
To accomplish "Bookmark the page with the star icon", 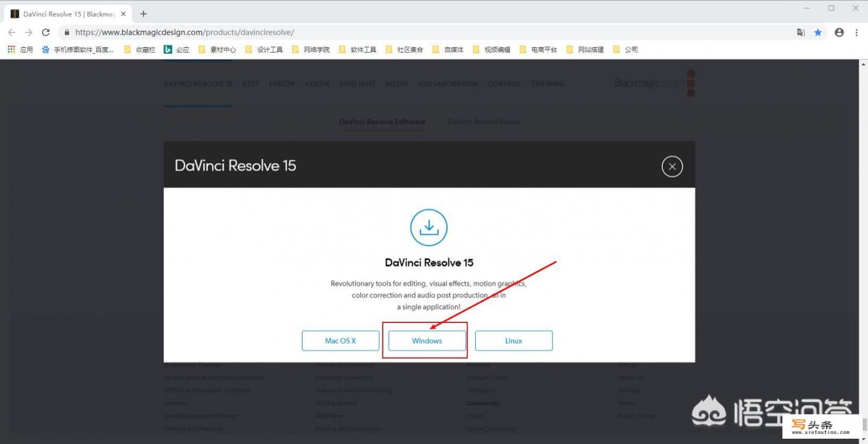I will (818, 32).
